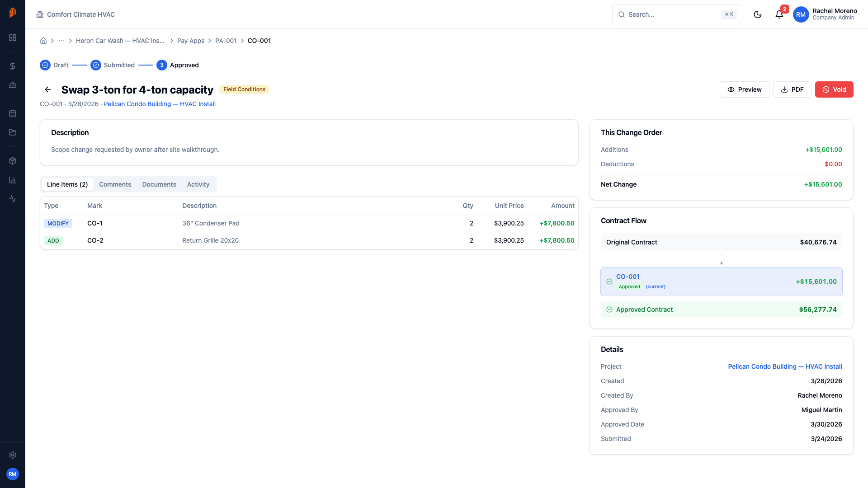Viewport: 868px width, 488px height.
Task: Download the PDF
Action: coord(792,89)
